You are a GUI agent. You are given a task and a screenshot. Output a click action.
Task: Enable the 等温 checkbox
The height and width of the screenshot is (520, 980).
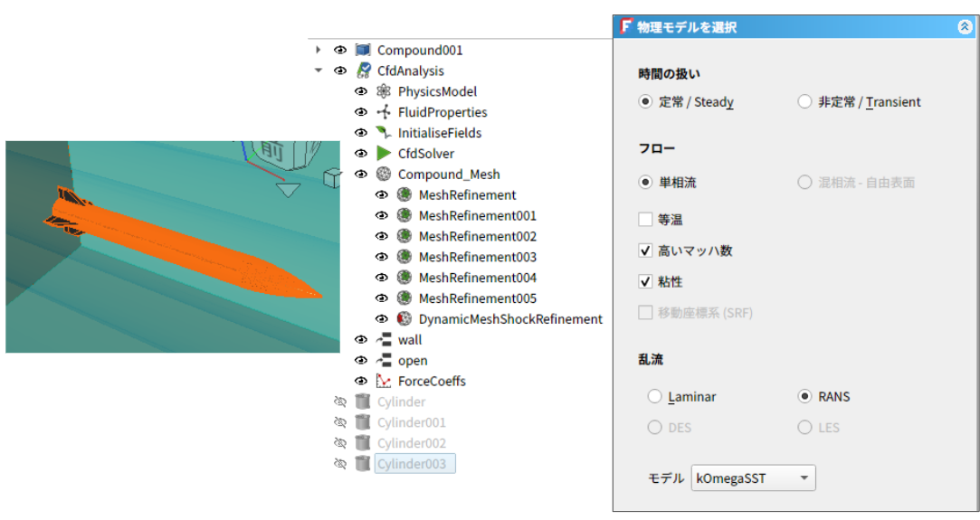point(645,219)
